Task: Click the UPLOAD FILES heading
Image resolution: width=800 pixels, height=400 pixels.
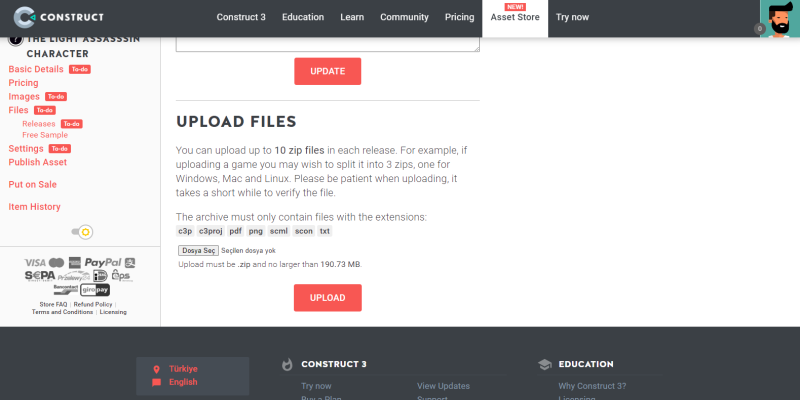Action: [236, 121]
